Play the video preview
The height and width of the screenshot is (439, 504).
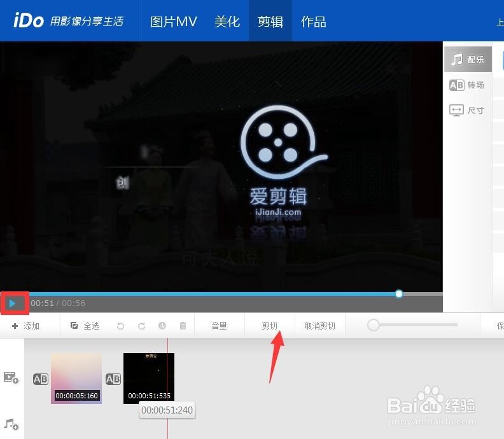13,303
